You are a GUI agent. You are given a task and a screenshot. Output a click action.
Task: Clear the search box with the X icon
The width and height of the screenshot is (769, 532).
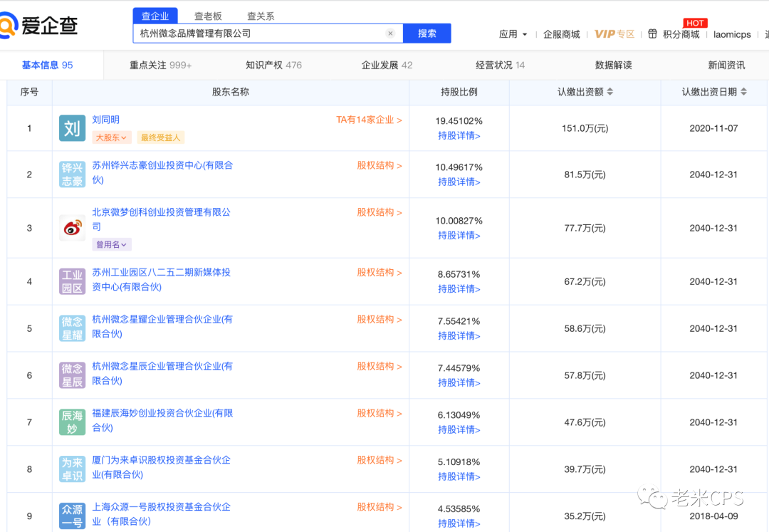click(x=390, y=33)
